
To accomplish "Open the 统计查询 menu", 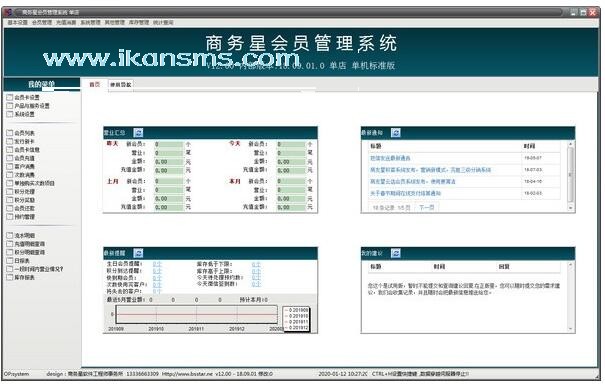I will (x=163, y=22).
